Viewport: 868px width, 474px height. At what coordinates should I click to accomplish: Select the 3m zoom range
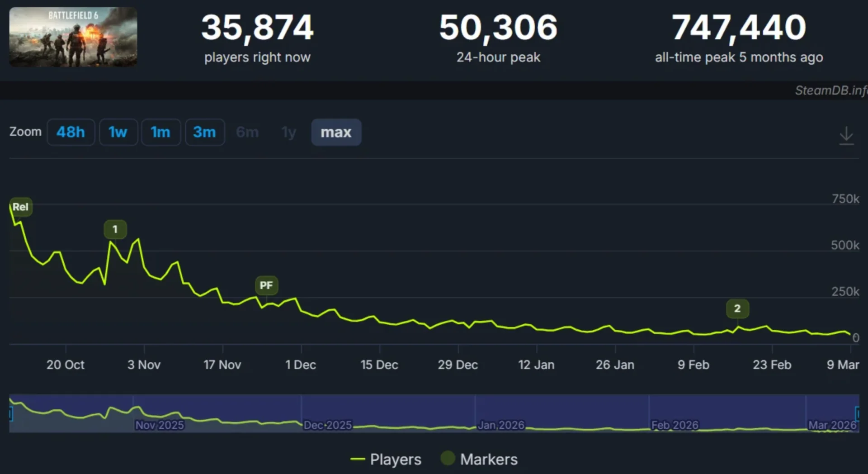pyautogui.click(x=205, y=132)
